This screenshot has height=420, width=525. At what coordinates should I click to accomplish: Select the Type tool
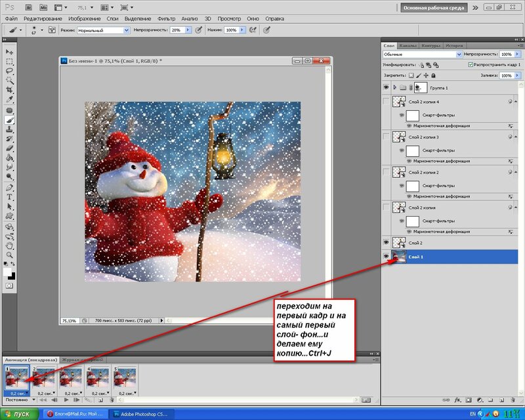tap(9, 197)
